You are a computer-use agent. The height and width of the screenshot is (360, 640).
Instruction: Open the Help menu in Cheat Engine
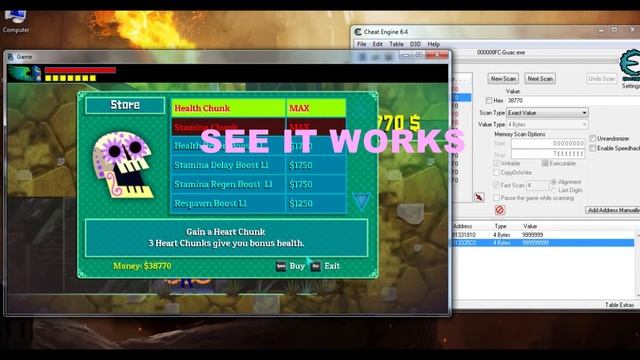click(433, 44)
